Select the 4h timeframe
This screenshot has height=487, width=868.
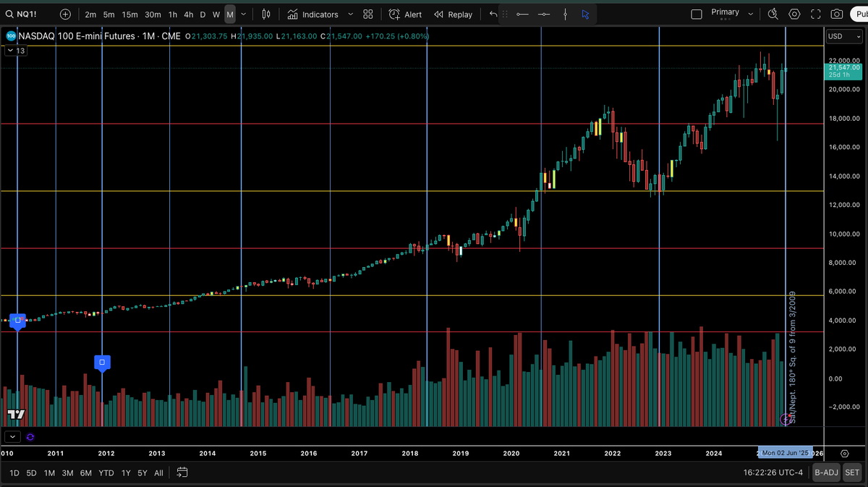click(x=188, y=14)
